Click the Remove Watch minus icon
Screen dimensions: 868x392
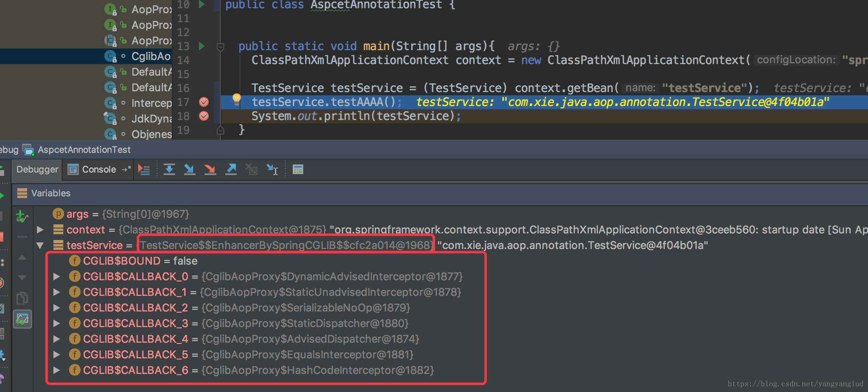(x=22, y=237)
